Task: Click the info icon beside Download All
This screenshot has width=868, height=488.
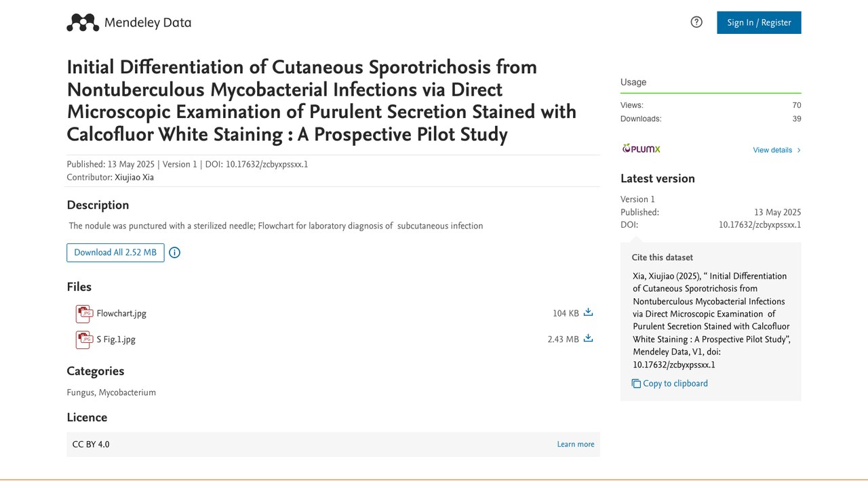Action: pyautogui.click(x=174, y=253)
